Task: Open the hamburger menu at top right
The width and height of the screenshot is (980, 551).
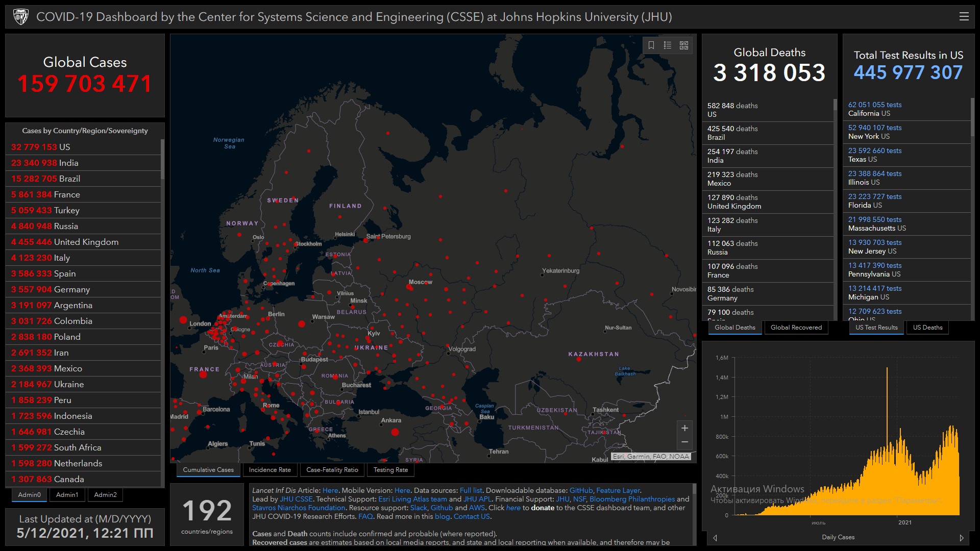Action: [x=964, y=17]
